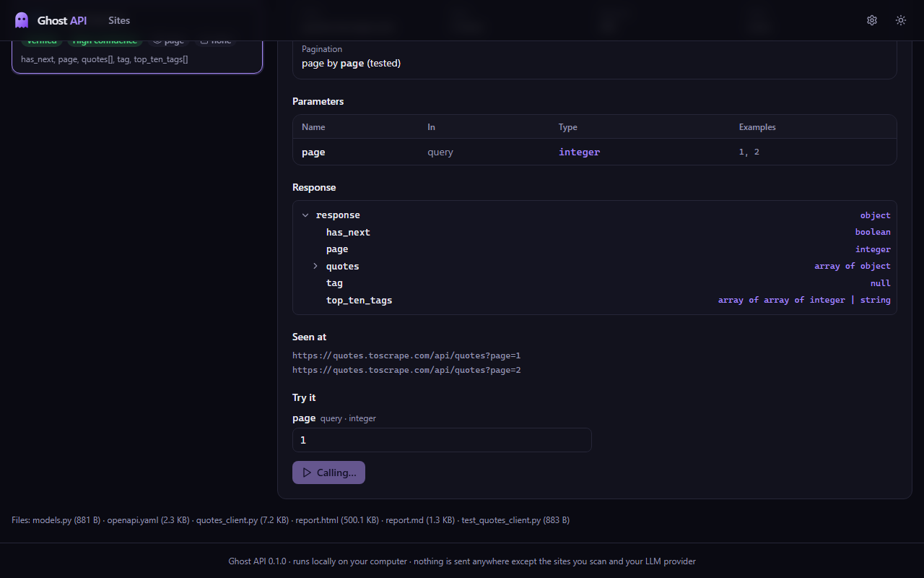Viewport: 924px width, 578px height.
Task: Click the query cell in Parameters table
Action: (440, 152)
